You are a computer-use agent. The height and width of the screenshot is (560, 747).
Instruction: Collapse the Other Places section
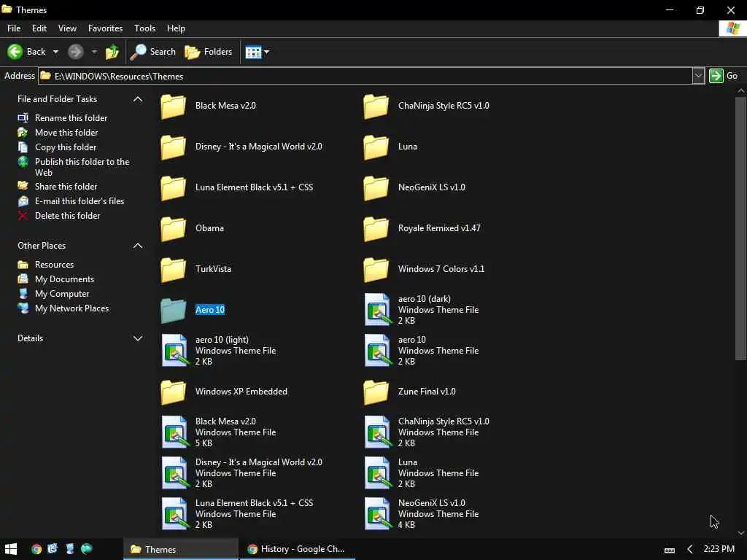click(x=138, y=246)
